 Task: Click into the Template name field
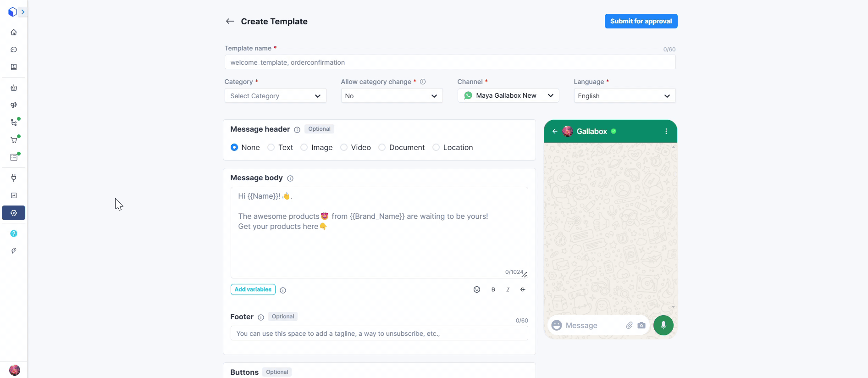click(449, 62)
